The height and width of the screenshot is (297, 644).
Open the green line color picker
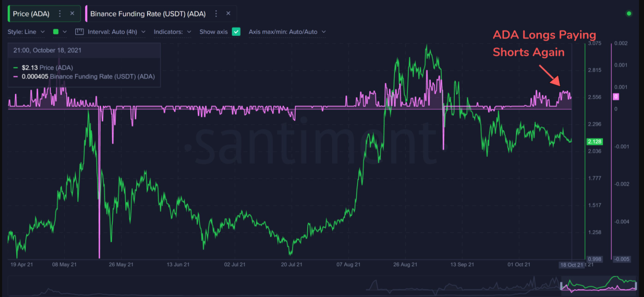(x=59, y=32)
